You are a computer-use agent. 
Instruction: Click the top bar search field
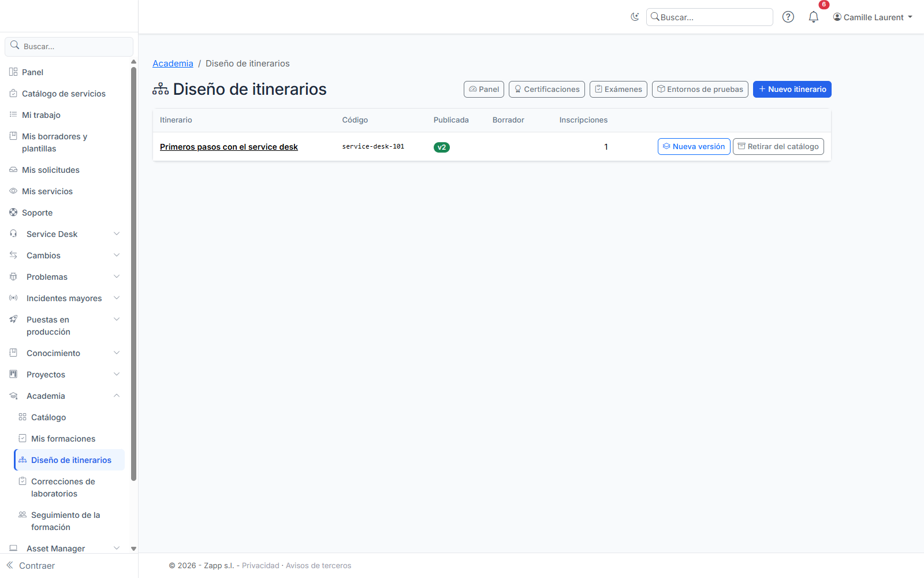[x=709, y=17]
